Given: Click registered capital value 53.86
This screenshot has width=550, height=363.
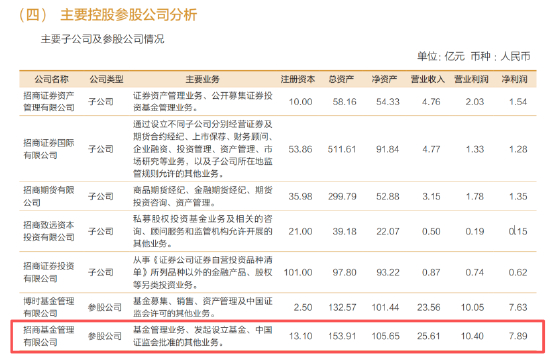Looking at the screenshot, I should click(x=300, y=149).
